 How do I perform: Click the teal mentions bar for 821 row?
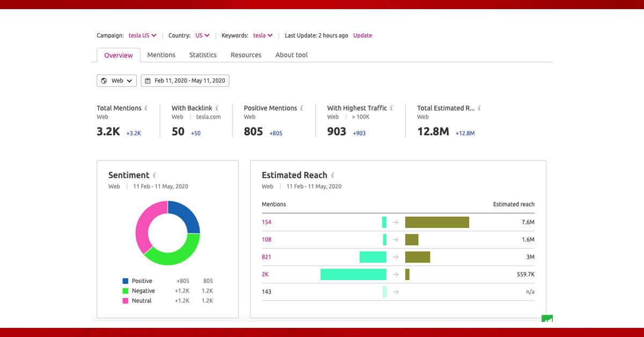(x=373, y=257)
